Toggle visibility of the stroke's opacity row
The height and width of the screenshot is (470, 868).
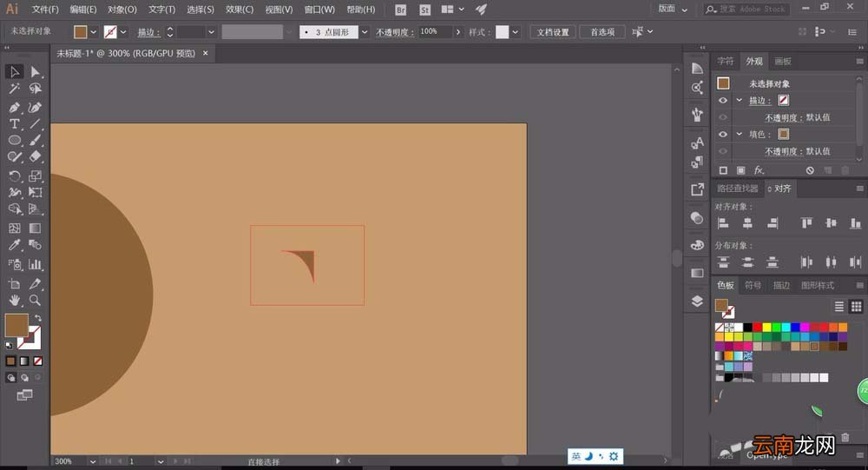coord(723,117)
